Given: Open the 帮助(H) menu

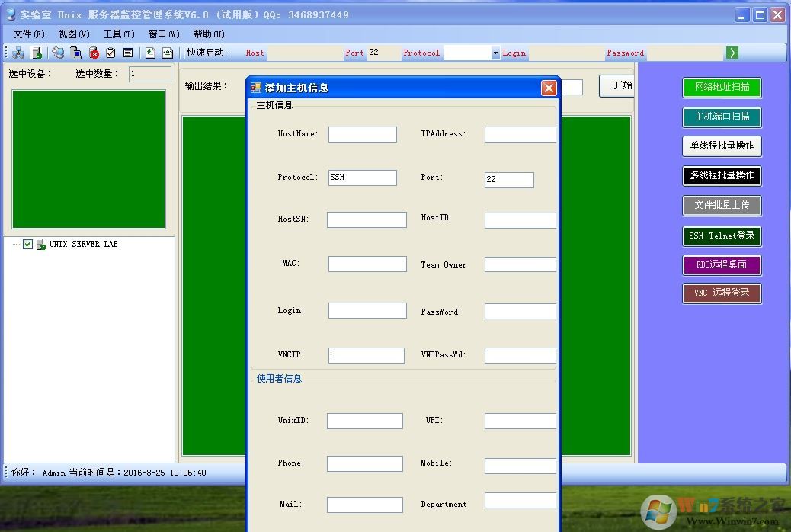Looking at the screenshot, I should [209, 34].
